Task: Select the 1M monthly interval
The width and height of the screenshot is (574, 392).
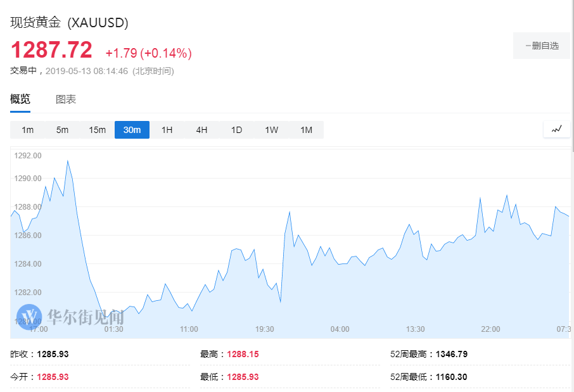Action: click(x=306, y=130)
